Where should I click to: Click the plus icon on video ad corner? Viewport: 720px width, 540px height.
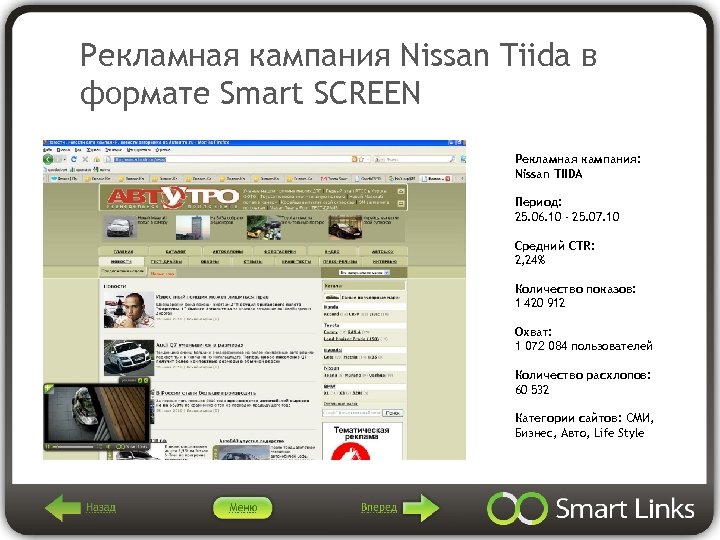click(49, 388)
